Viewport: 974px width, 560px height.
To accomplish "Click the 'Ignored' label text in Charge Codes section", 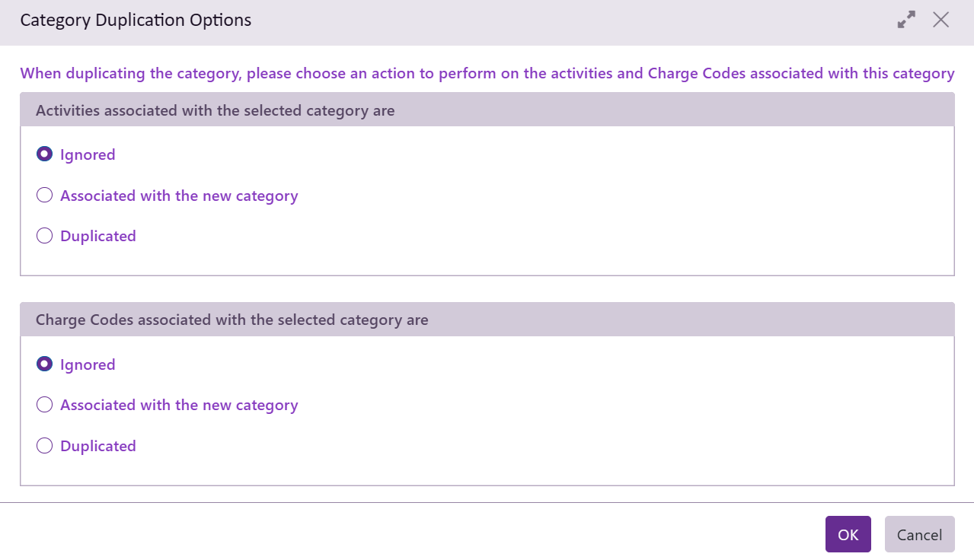I will (x=88, y=364).
